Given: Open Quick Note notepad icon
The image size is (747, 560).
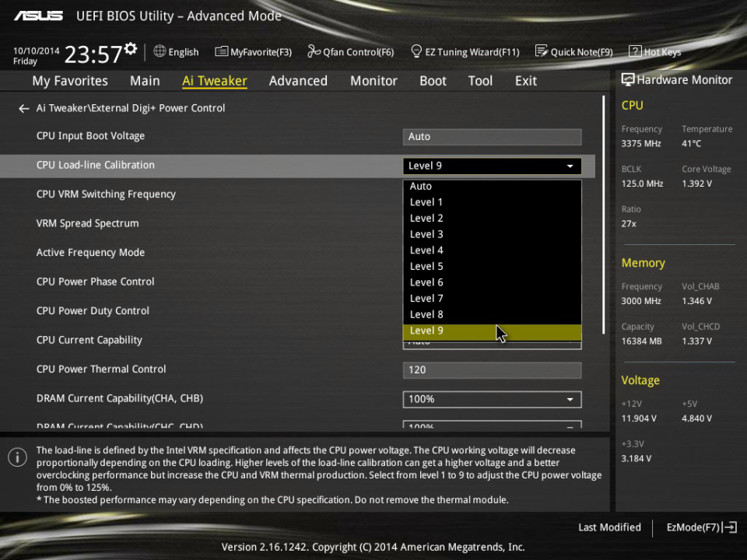Looking at the screenshot, I should pos(542,51).
